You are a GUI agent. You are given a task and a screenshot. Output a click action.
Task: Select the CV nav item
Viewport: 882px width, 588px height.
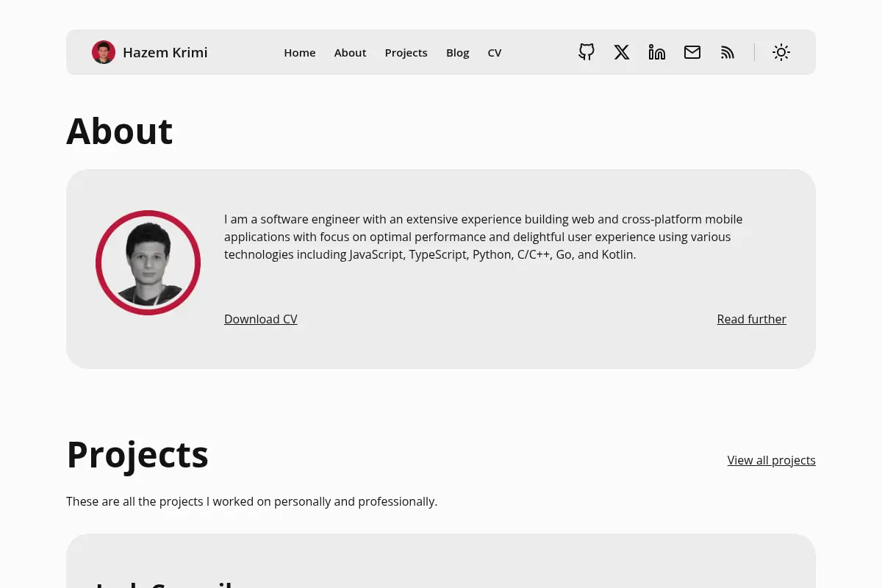tap(495, 53)
